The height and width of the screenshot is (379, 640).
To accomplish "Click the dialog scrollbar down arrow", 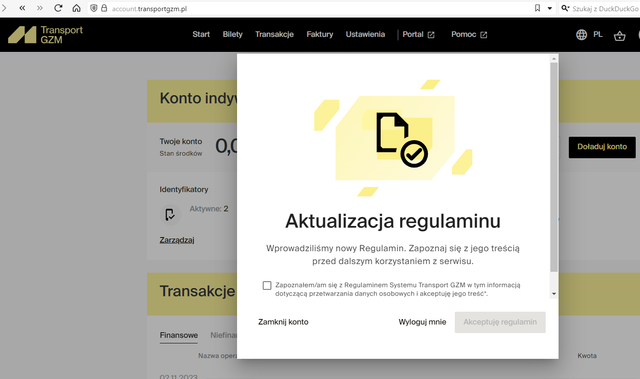I will [x=554, y=294].
